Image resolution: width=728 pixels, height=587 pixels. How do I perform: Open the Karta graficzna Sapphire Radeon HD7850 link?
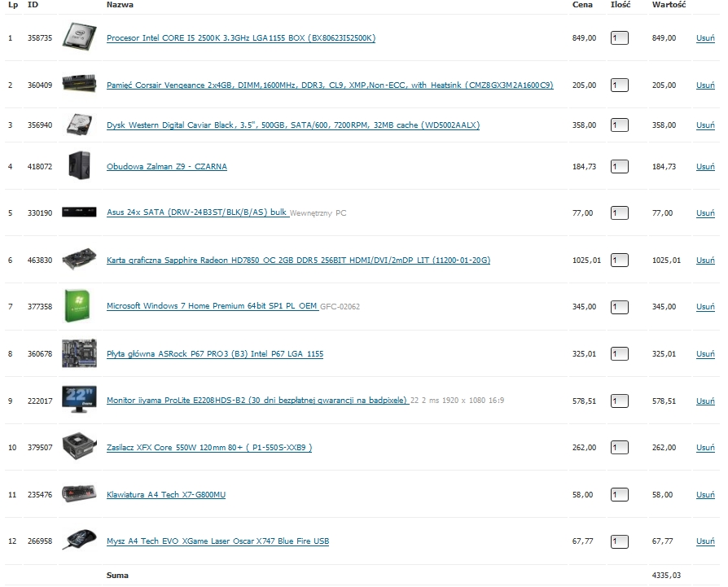299,261
